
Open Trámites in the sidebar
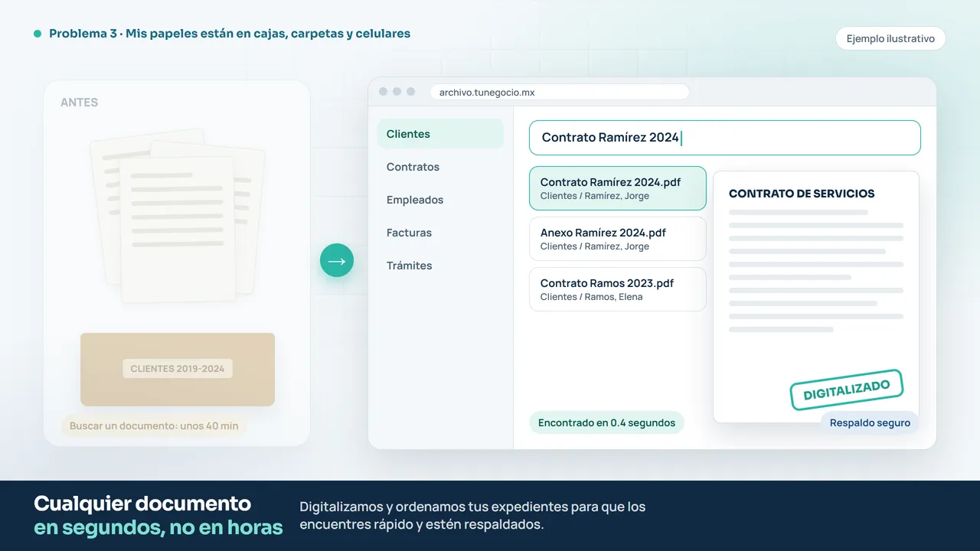pyautogui.click(x=440, y=266)
